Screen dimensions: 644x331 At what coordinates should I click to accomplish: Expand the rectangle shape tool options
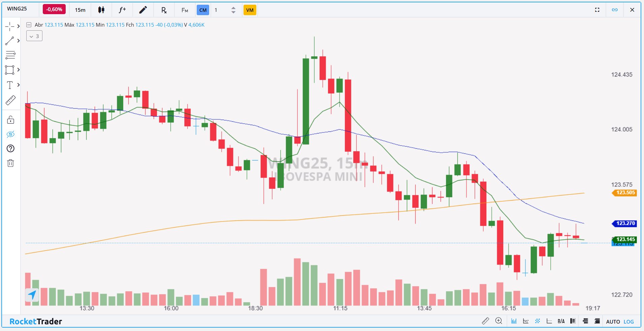[x=19, y=70]
